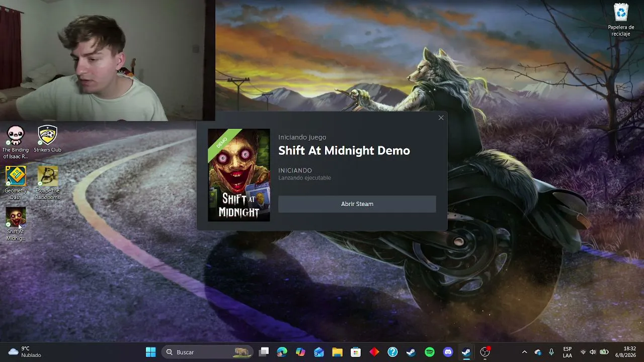
Task: Open the Windows Start menu
Action: 150,352
